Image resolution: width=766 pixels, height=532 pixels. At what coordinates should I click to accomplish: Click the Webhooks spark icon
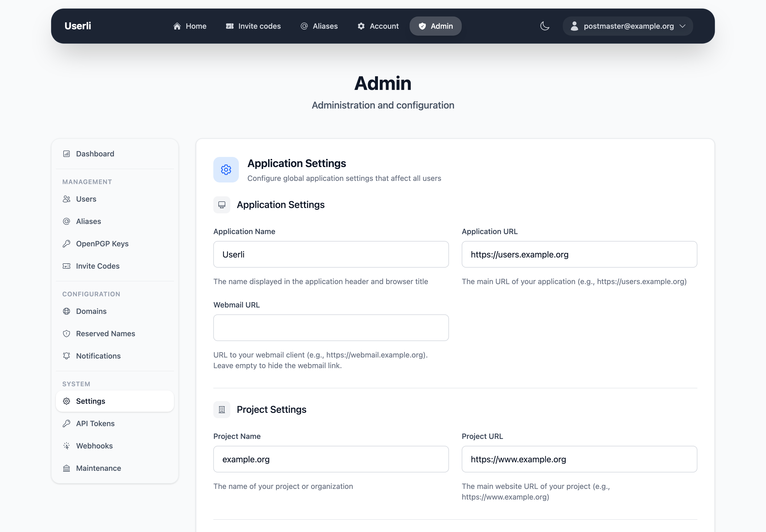click(x=67, y=446)
